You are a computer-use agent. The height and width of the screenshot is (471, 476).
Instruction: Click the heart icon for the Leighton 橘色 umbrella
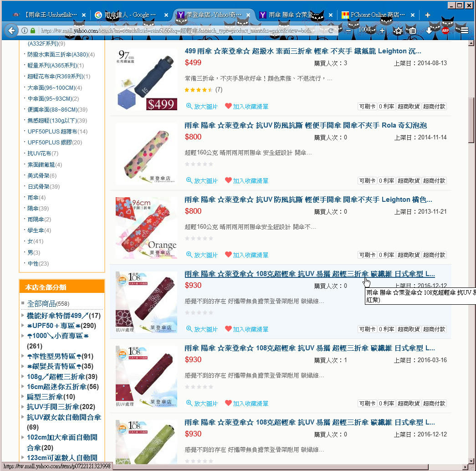coord(228,254)
